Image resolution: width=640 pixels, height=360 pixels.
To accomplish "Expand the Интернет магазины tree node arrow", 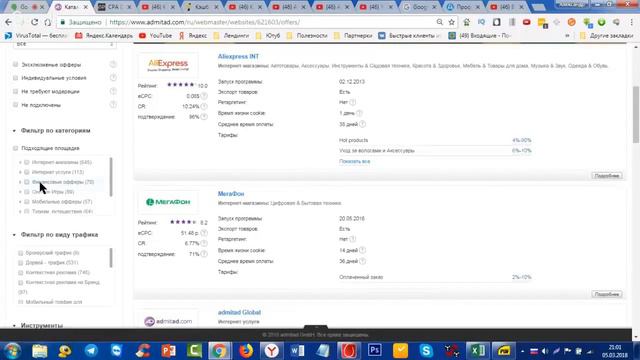I will point(20,162).
